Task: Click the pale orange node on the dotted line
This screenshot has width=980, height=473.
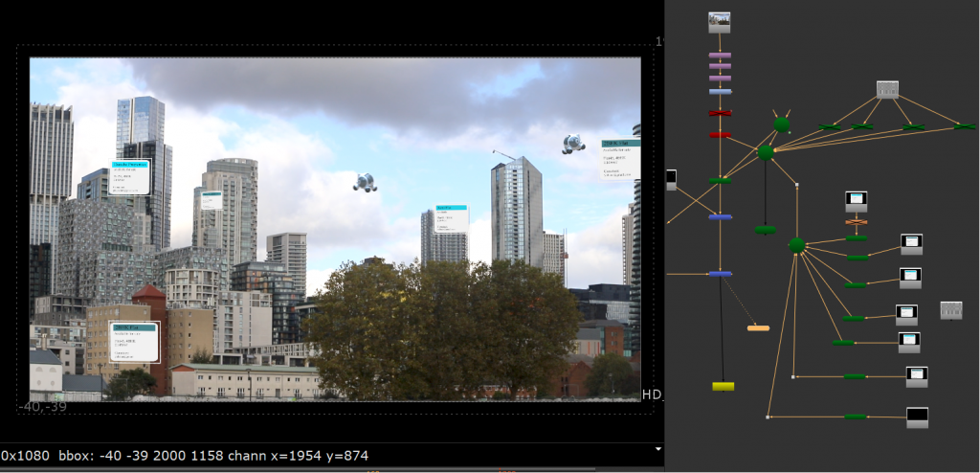Action: point(758,328)
